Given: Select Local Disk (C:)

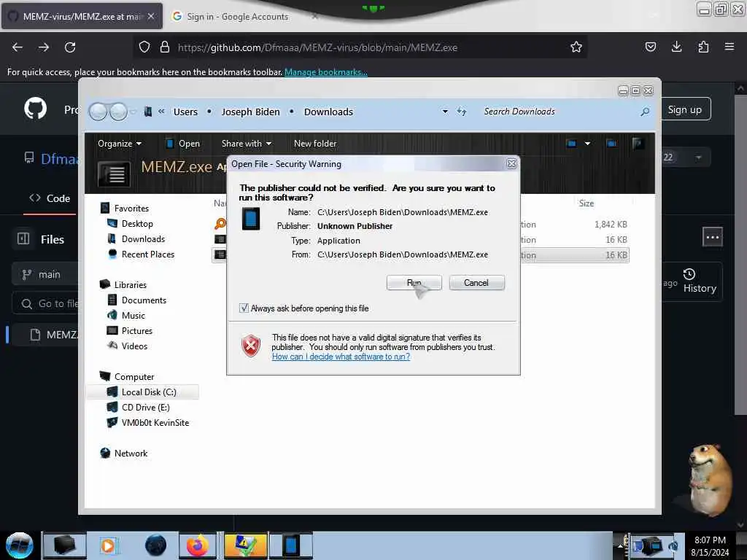Looking at the screenshot, I should point(142,392).
